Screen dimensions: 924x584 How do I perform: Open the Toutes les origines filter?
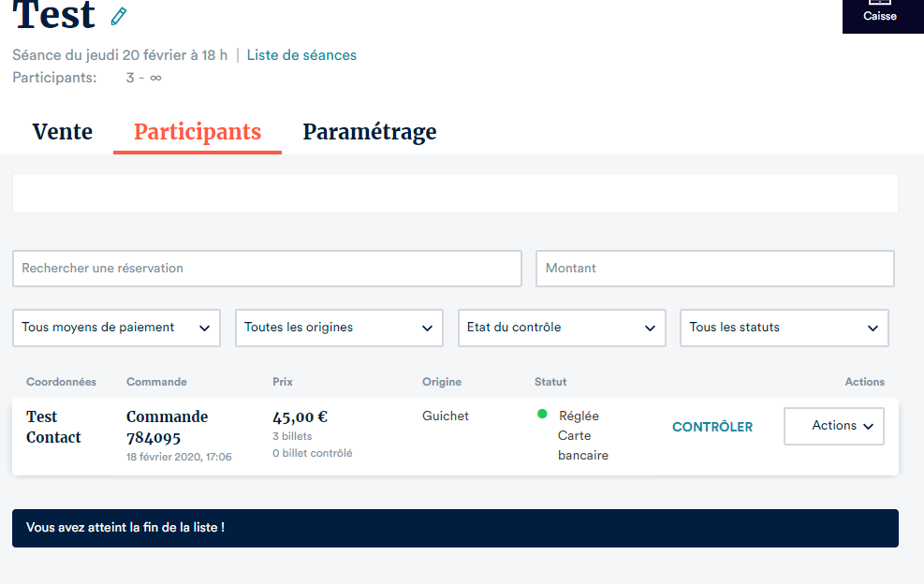339,328
